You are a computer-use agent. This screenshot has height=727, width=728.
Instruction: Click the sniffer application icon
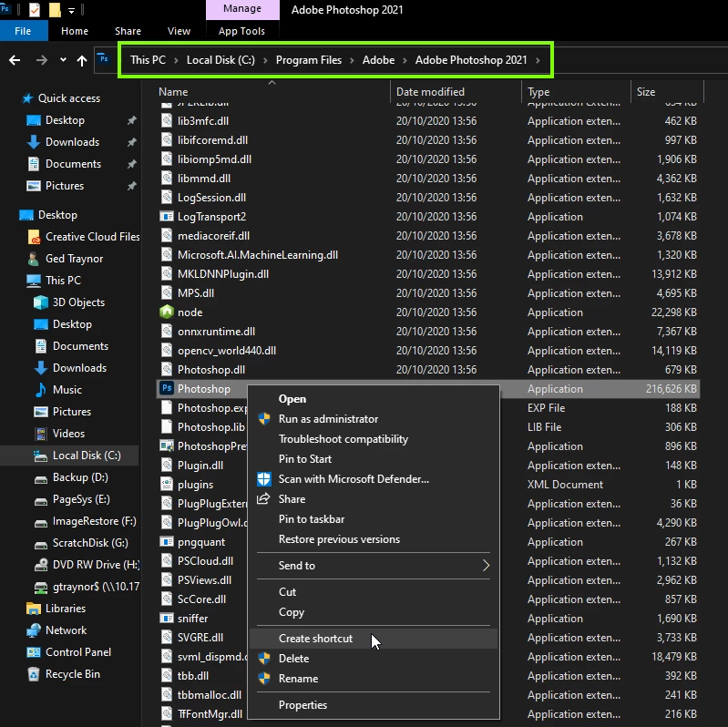click(x=167, y=619)
